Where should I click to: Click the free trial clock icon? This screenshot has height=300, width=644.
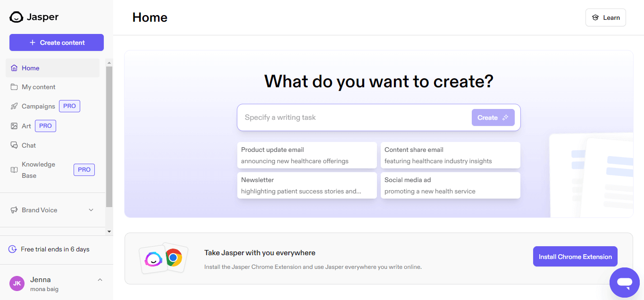click(13, 249)
